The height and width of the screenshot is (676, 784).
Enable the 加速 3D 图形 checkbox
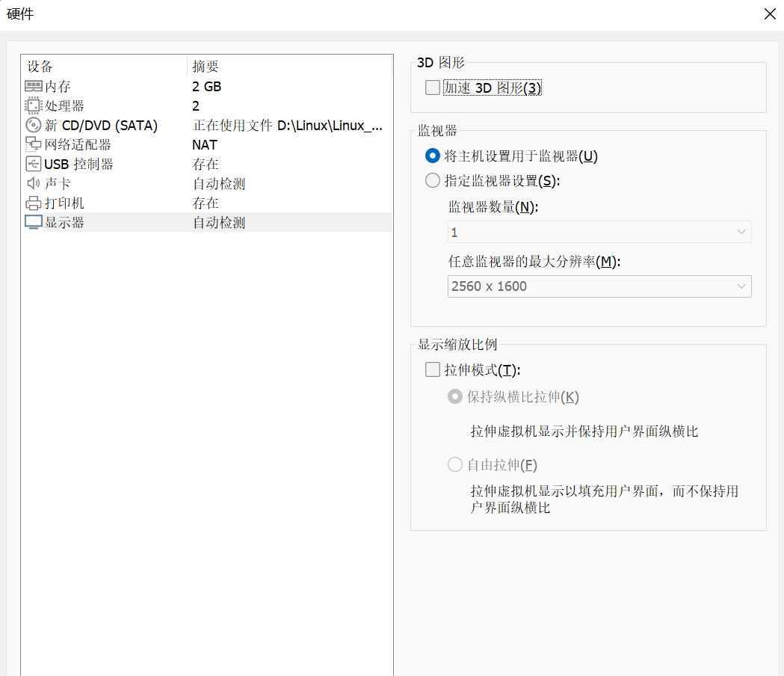point(433,87)
